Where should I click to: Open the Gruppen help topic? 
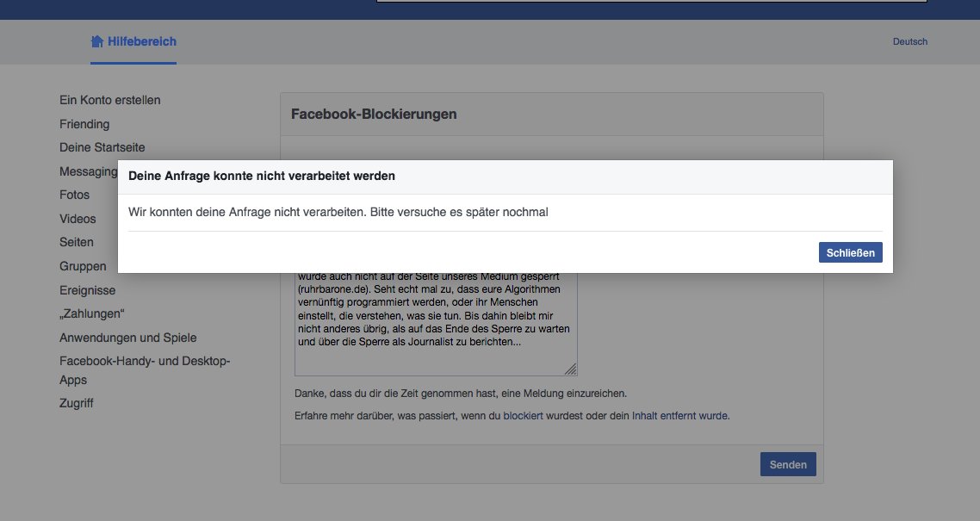click(82, 265)
